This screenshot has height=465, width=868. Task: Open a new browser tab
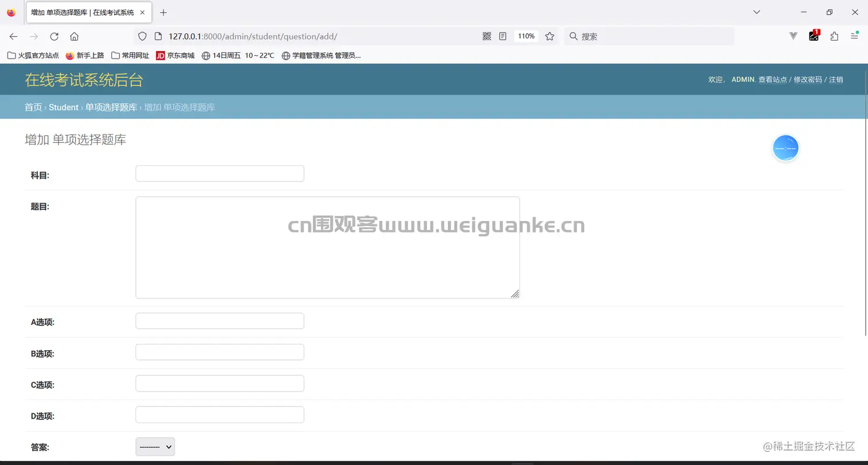pyautogui.click(x=164, y=12)
